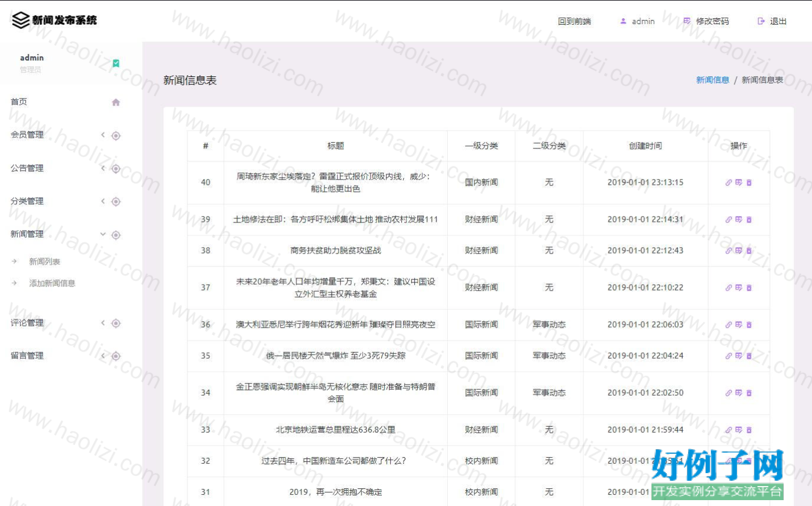Image resolution: width=812 pixels, height=506 pixels.
Task: Click the target icon beside 留言管理
Action: click(116, 356)
